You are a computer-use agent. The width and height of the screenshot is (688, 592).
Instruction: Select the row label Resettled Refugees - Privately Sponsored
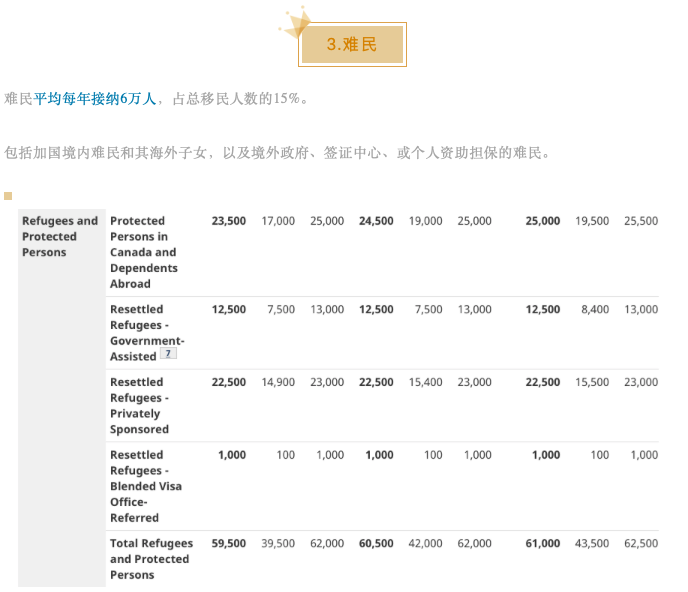point(139,406)
